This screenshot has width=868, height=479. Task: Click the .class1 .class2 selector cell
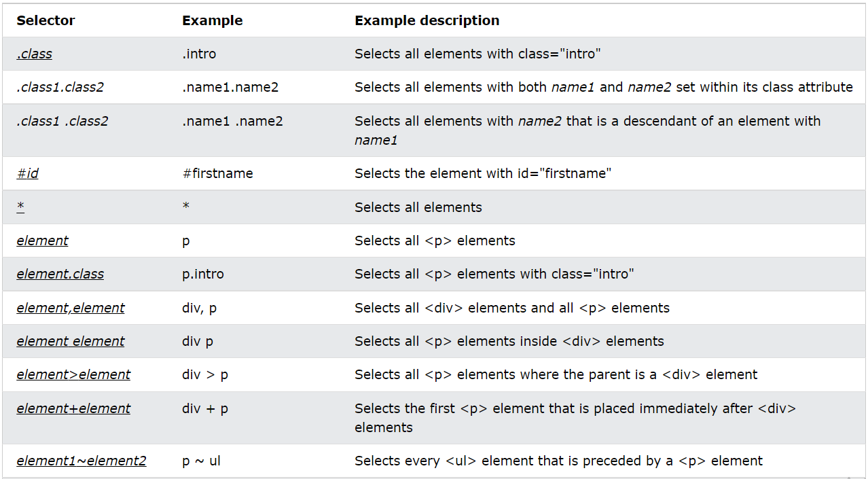(x=62, y=121)
